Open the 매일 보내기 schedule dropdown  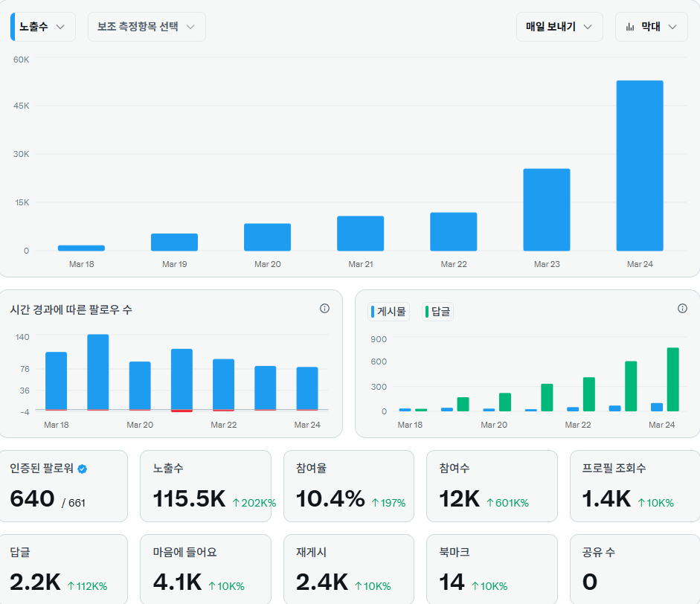[559, 26]
